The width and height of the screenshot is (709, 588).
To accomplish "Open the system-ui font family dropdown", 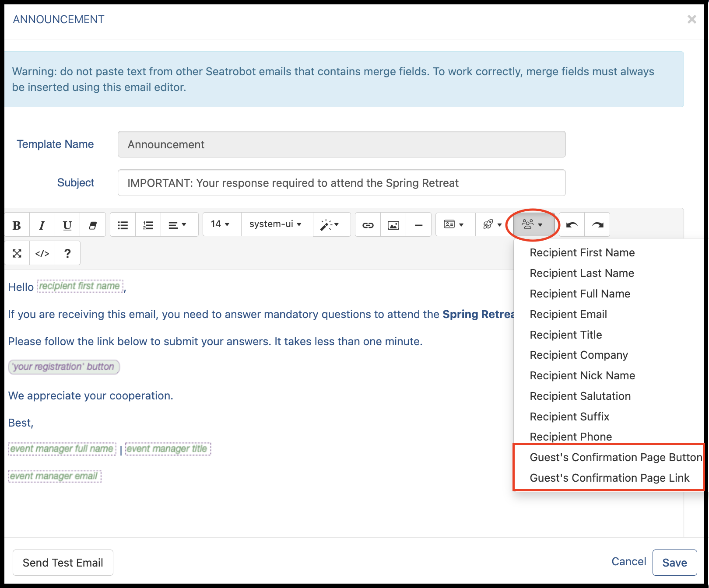I will point(277,224).
